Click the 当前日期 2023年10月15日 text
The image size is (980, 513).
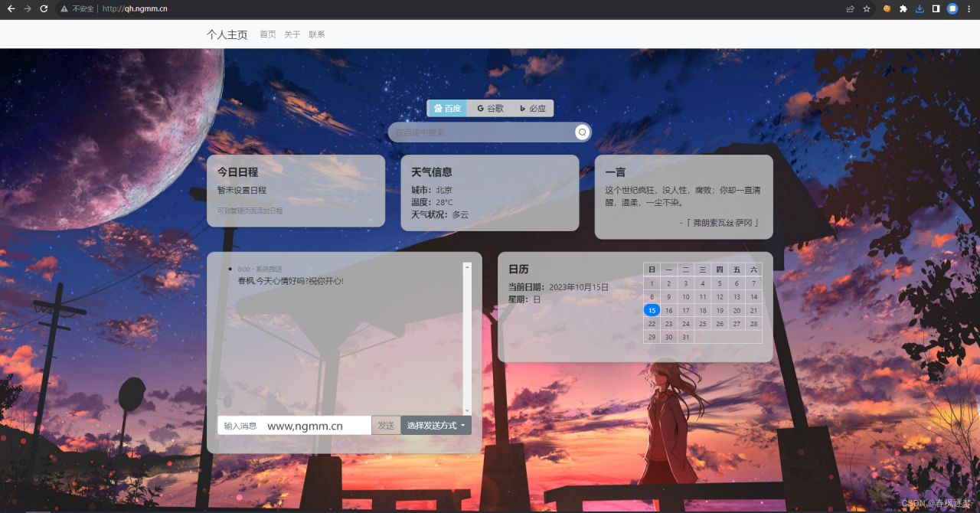558,287
